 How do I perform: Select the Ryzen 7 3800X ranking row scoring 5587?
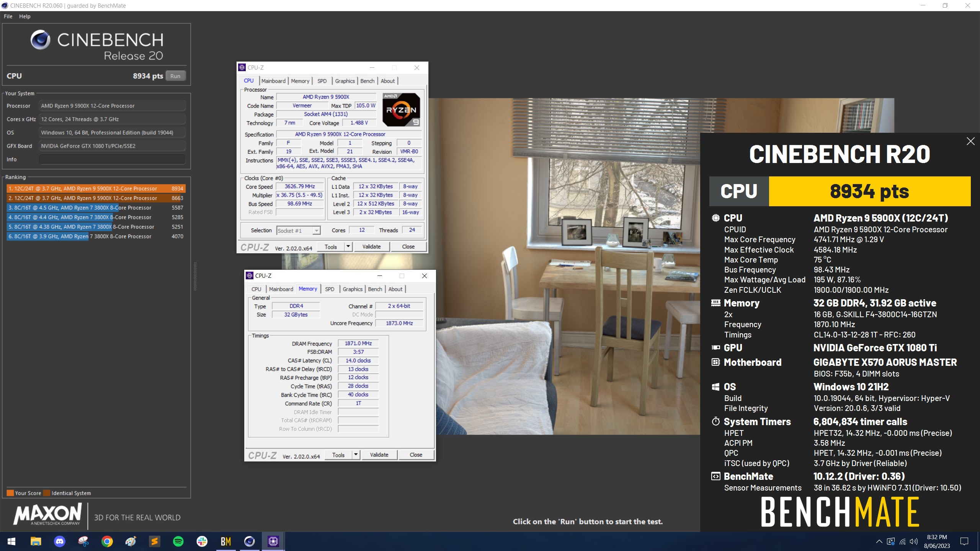96,207
